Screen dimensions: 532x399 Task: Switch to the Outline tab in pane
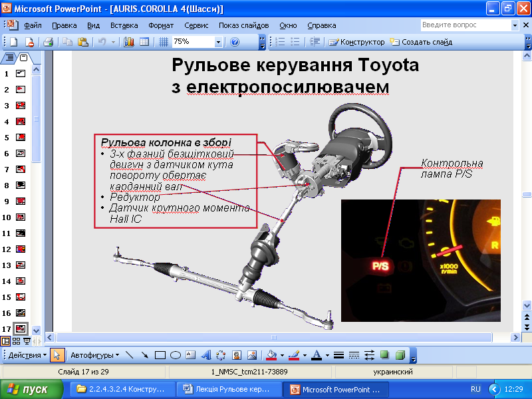[x=9, y=58]
